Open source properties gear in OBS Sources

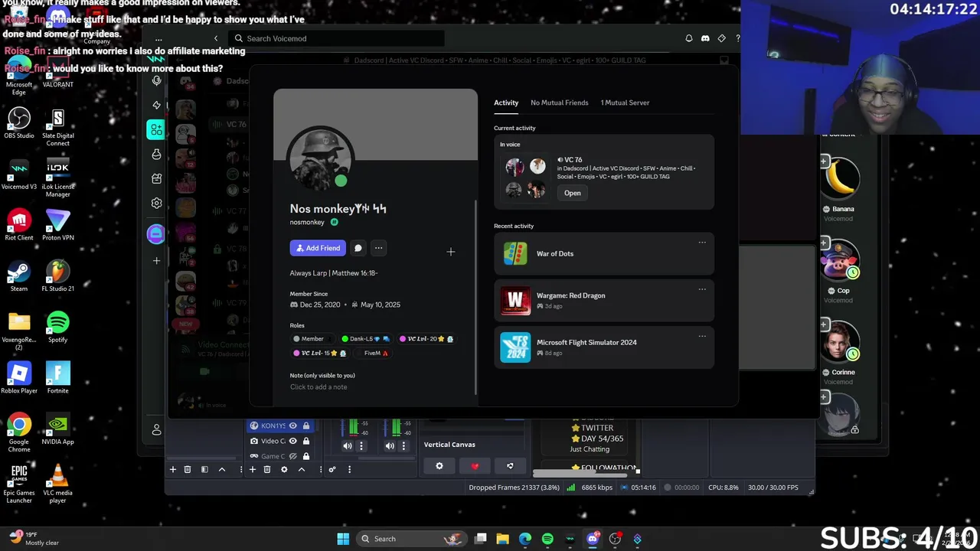point(284,469)
